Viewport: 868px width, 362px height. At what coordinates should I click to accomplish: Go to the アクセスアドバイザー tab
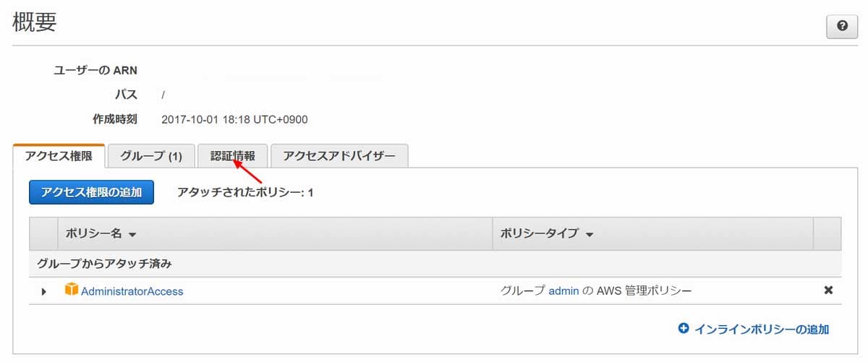tap(339, 156)
